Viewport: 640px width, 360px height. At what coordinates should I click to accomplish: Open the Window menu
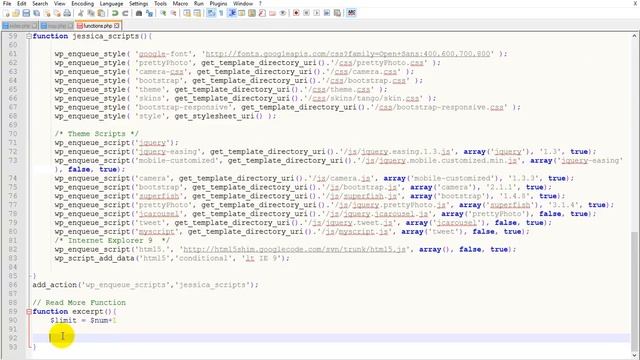(x=243, y=3)
